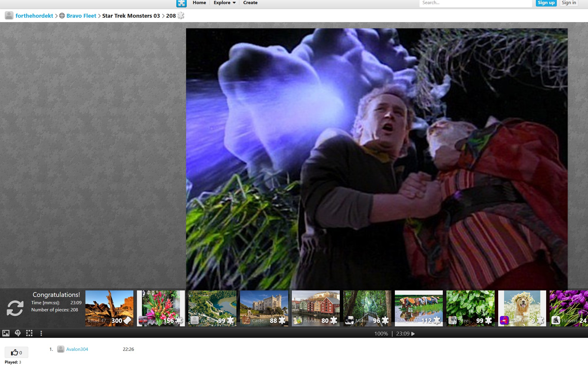The image size is (588, 370).
Task: Click the red crab avatar on dog thumbnail
Action: (504, 320)
